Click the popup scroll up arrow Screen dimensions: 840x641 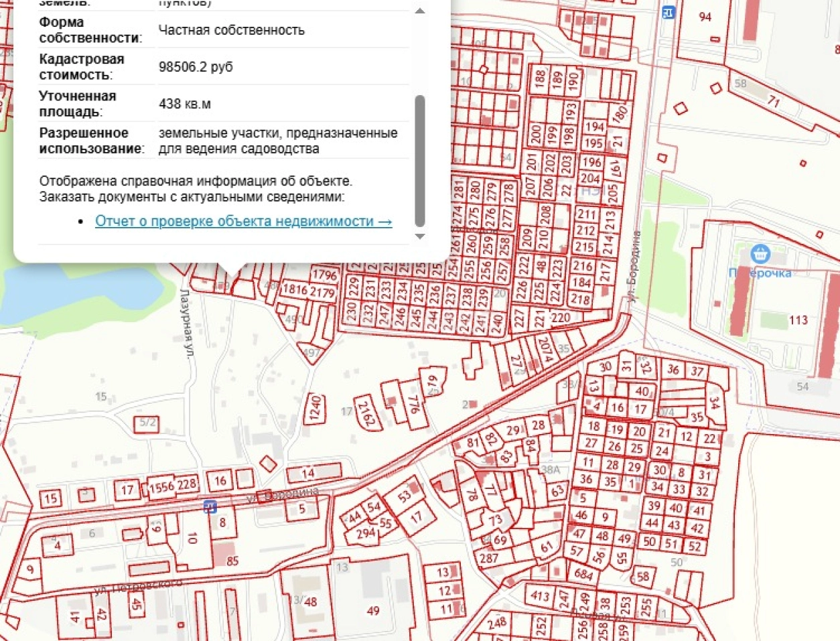[420, 11]
